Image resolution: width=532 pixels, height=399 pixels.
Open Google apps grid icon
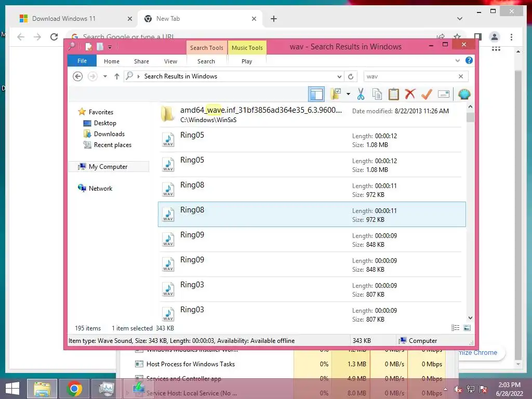(496, 49)
